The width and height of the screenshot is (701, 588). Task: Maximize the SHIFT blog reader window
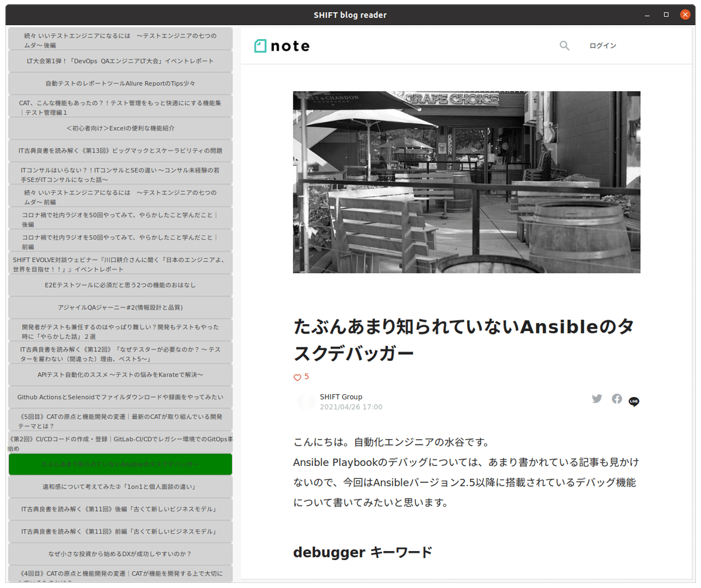666,15
